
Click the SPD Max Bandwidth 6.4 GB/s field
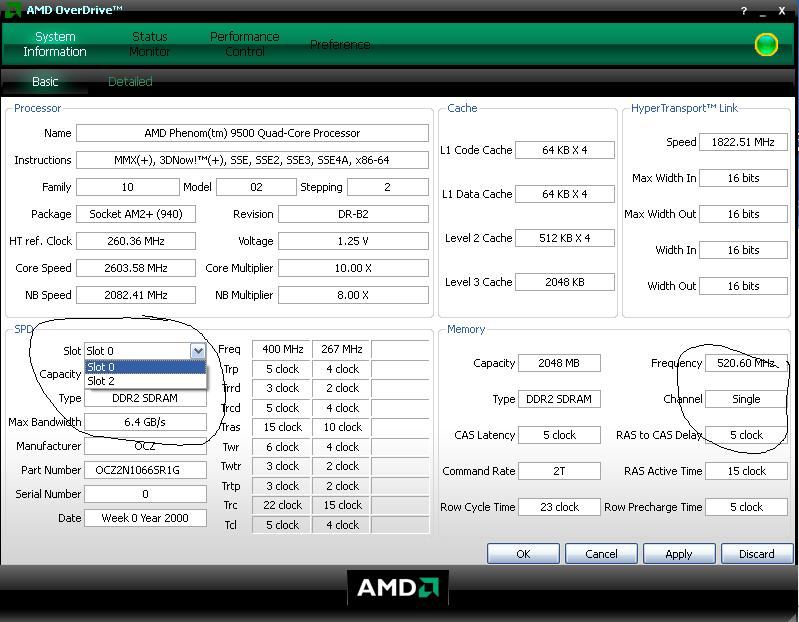point(145,422)
